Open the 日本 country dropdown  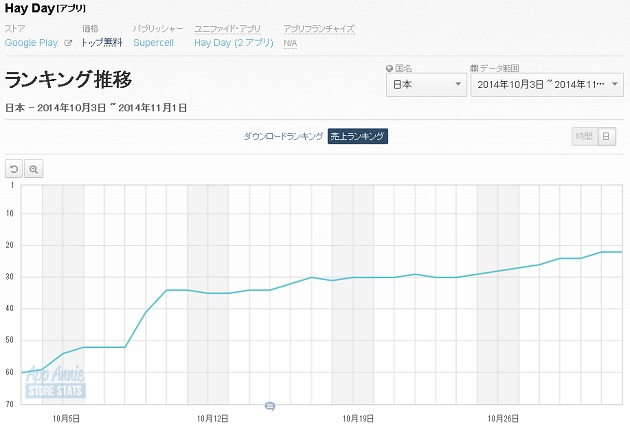(426, 84)
